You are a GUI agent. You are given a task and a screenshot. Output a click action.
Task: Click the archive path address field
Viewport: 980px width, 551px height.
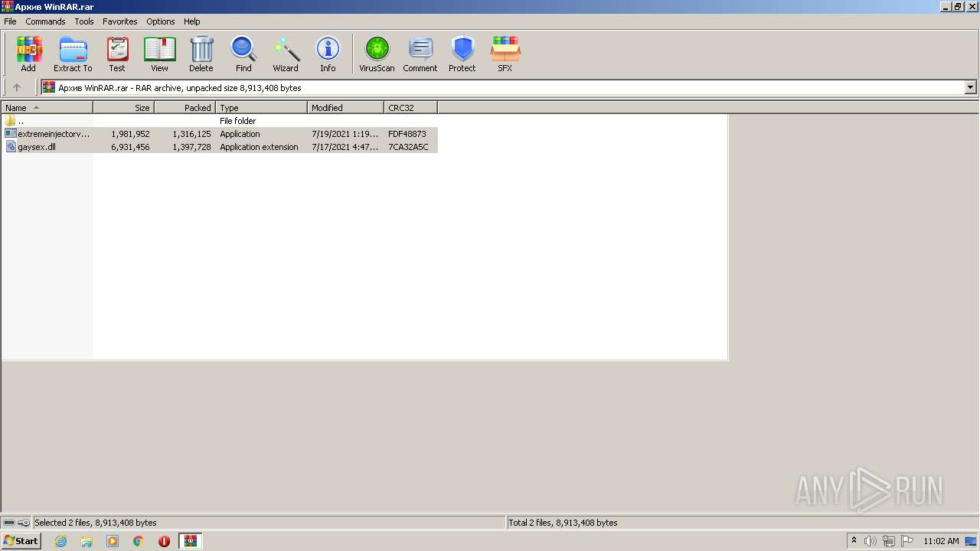(x=502, y=87)
